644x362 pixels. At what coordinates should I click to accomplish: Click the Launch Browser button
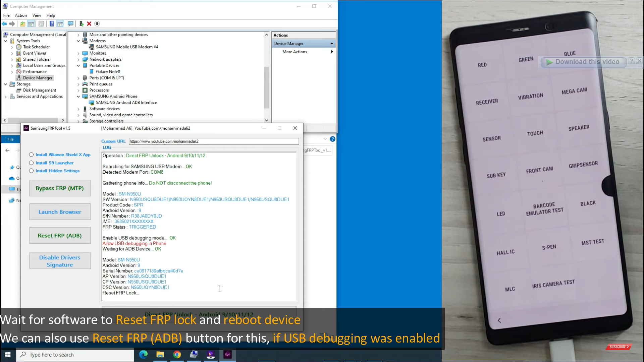60,211
